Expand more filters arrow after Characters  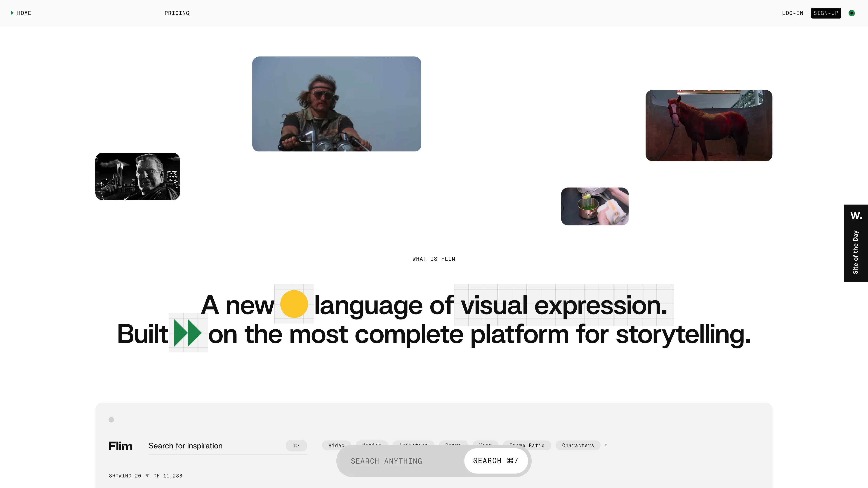pos(606,445)
